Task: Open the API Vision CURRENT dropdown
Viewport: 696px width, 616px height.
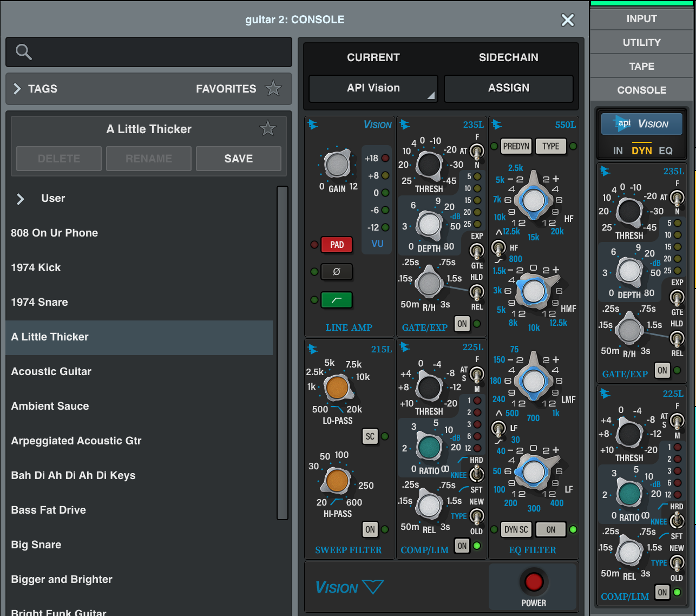Action: click(372, 88)
